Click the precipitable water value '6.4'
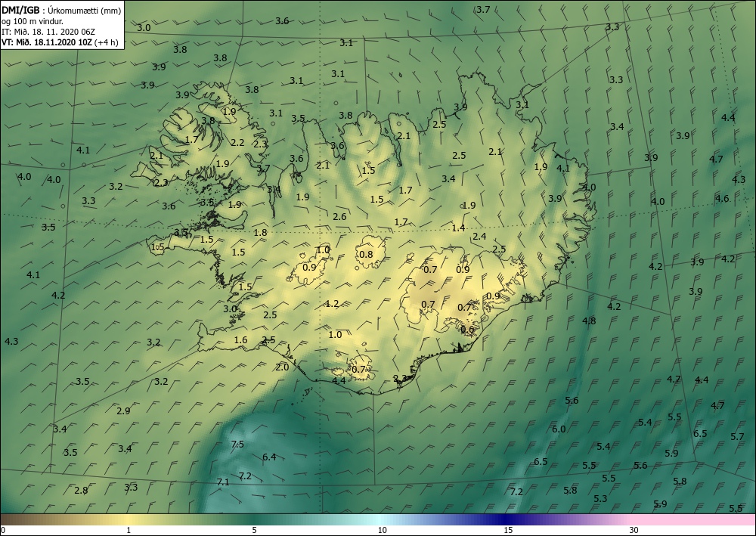Screen dimensions: 756x536 (269, 457)
